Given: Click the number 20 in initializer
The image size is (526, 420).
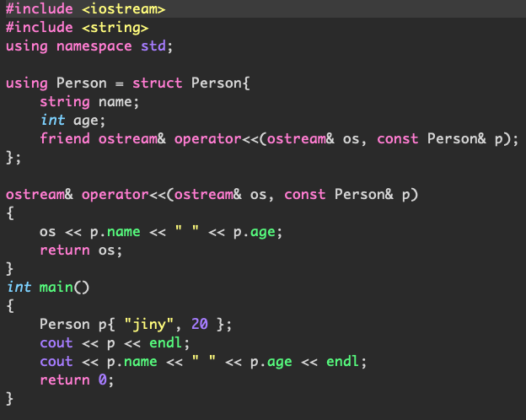Looking at the screenshot, I should 200,324.
